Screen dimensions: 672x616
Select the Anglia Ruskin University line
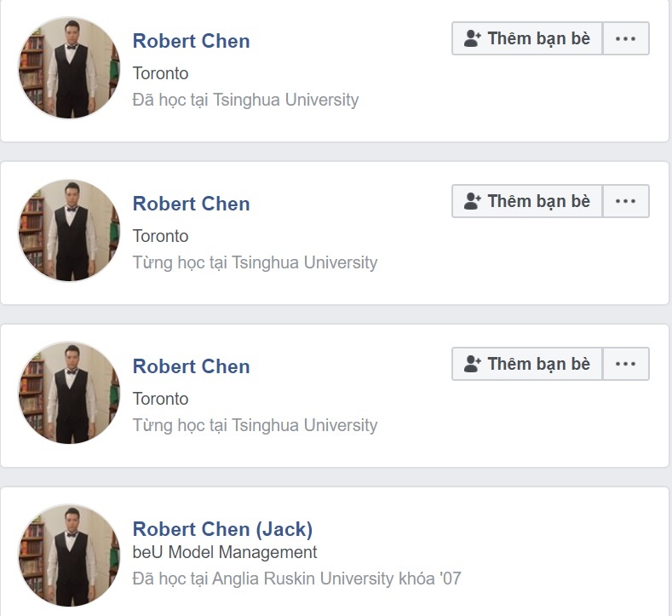[x=296, y=579]
